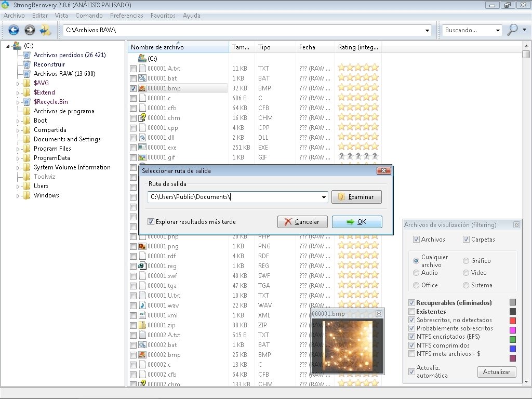This screenshot has width=532, height=399.
Task: Click the green NTFS encriptados swatch
Action: (x=513, y=339)
